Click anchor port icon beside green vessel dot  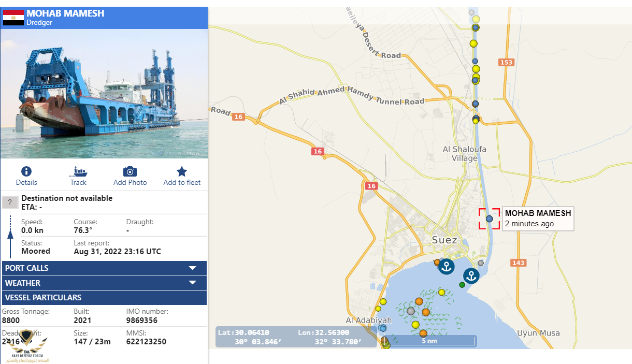click(471, 276)
